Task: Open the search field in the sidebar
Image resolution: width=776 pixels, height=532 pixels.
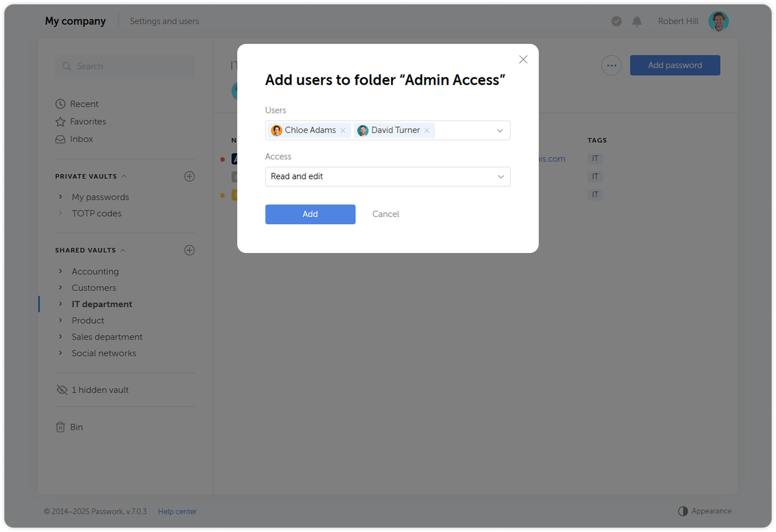Action: click(124, 66)
